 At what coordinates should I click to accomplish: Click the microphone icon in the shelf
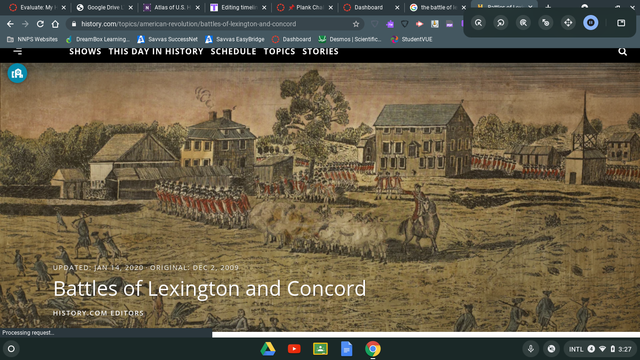[x=531, y=349]
